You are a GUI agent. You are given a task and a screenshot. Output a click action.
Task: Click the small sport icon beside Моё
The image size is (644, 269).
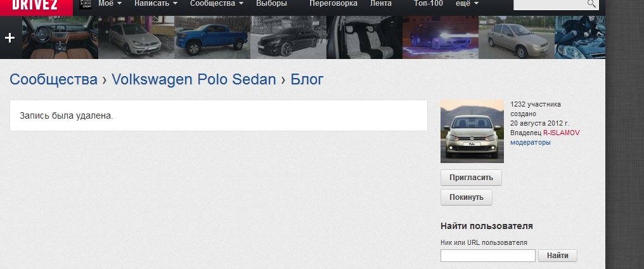[x=86, y=4]
